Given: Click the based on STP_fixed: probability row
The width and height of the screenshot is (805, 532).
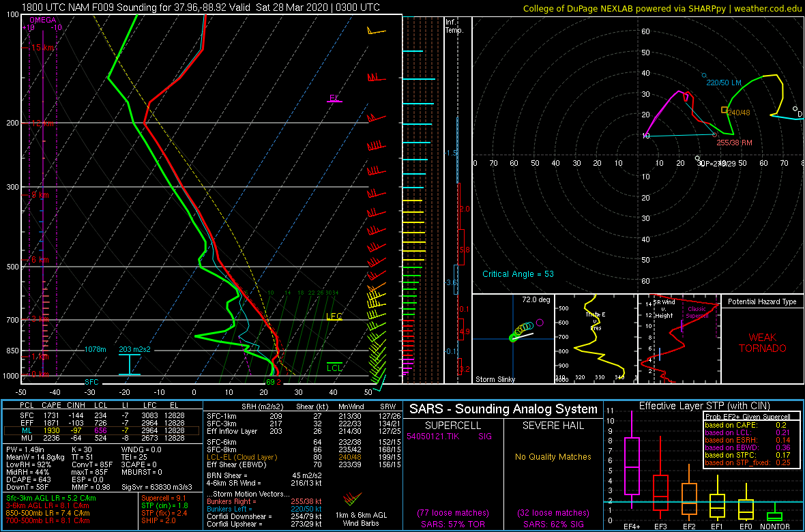Looking at the screenshot, I should (x=748, y=462).
